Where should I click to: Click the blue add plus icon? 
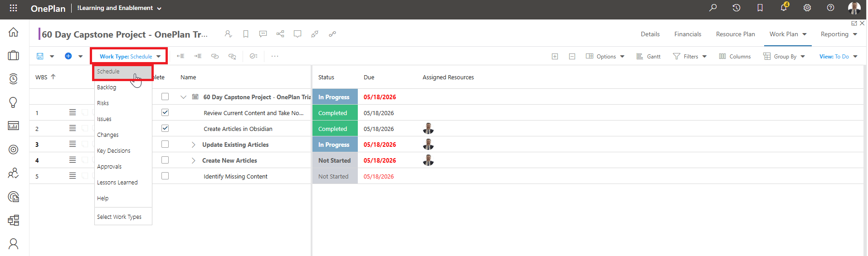click(x=68, y=56)
